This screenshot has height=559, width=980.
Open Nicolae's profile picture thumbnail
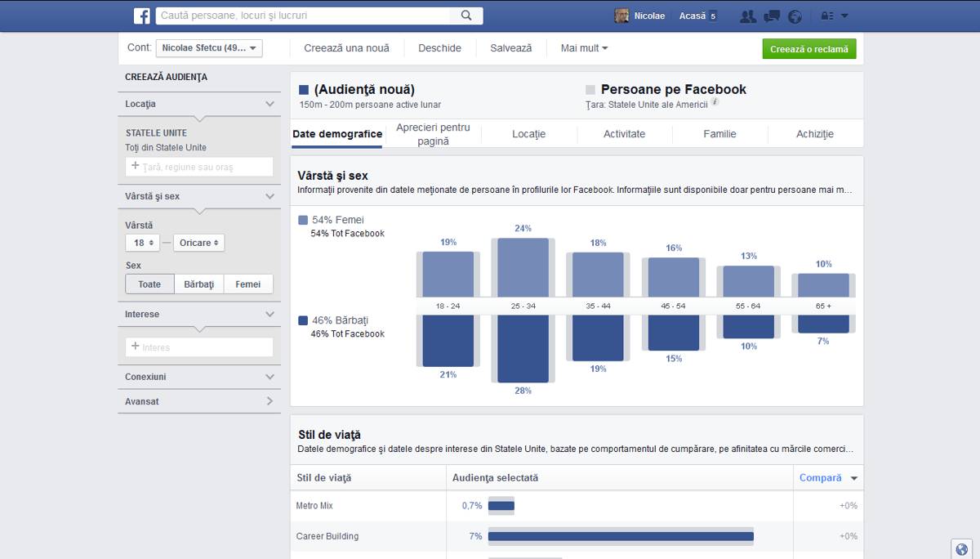(x=622, y=16)
